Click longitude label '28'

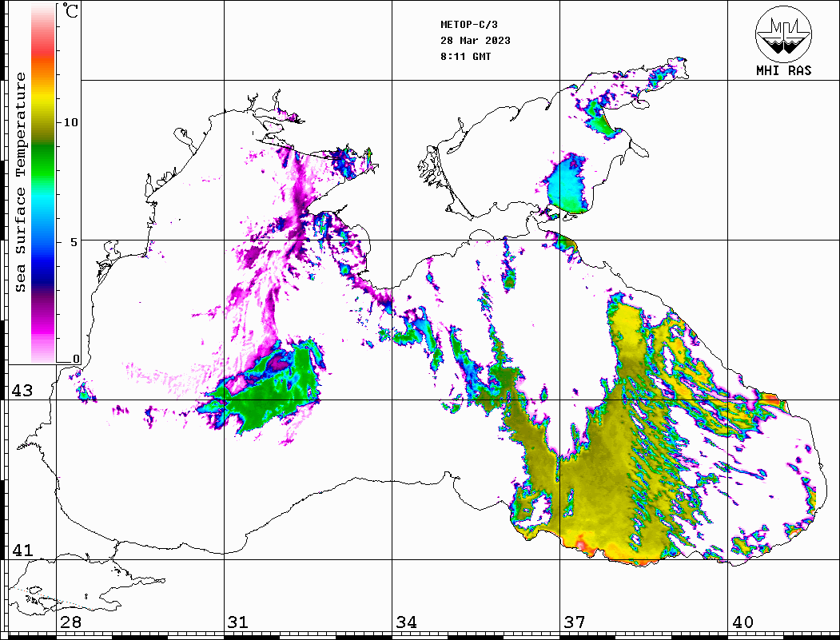click(70, 622)
